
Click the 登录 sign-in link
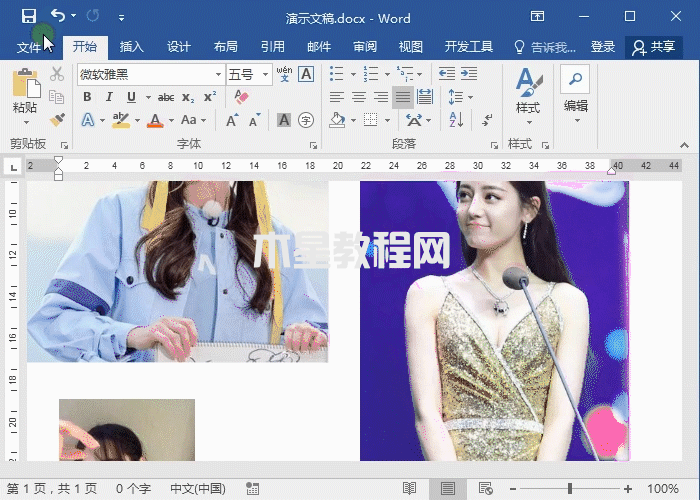pos(603,46)
